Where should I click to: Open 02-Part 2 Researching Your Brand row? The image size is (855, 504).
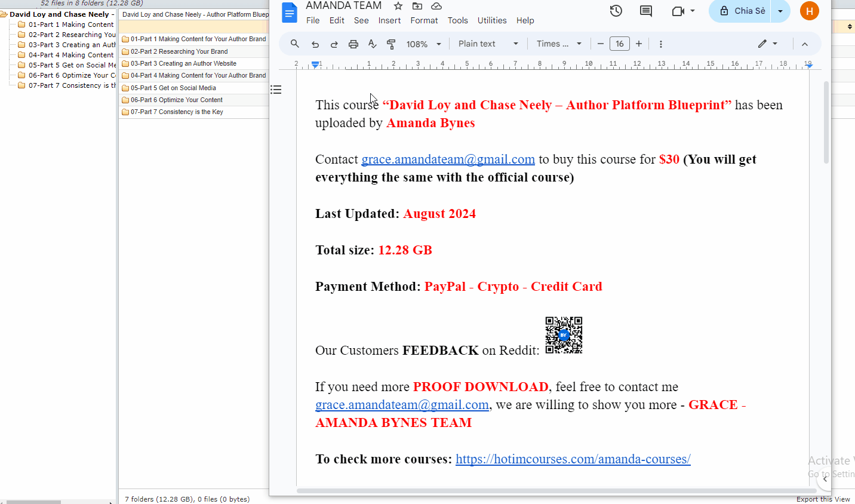pyautogui.click(x=194, y=51)
